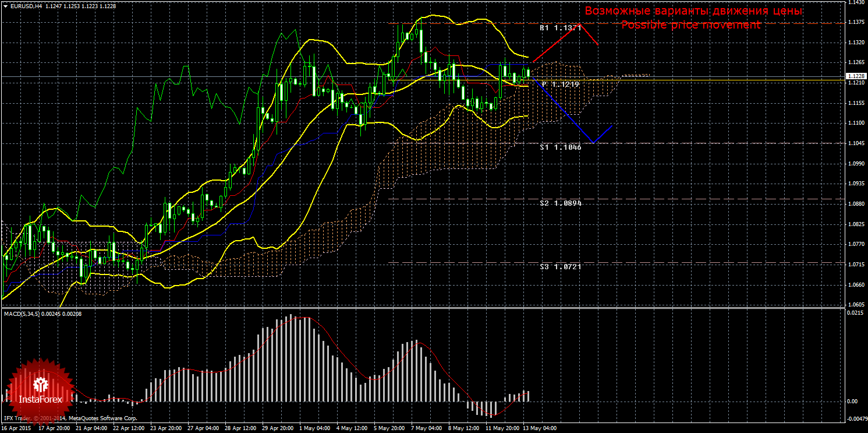Select the red upward forecast arrow line
The width and height of the screenshot is (868, 433).
point(565,43)
